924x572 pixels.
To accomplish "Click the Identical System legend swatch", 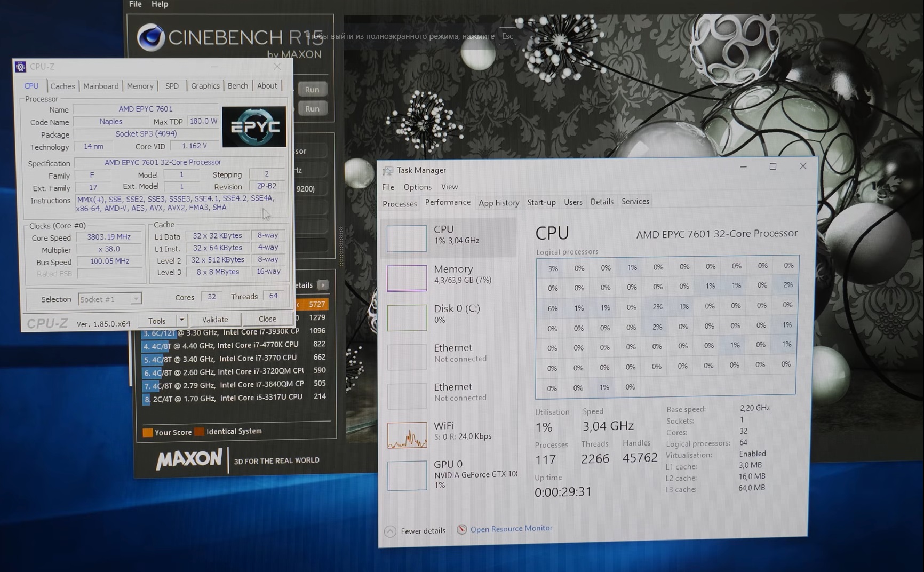I will point(200,431).
